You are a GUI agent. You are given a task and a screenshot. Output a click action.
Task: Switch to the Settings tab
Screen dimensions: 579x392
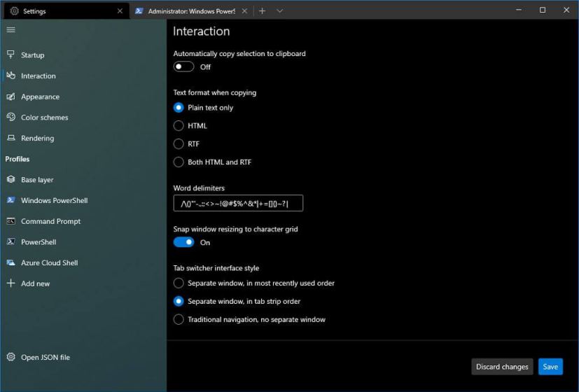pos(67,11)
